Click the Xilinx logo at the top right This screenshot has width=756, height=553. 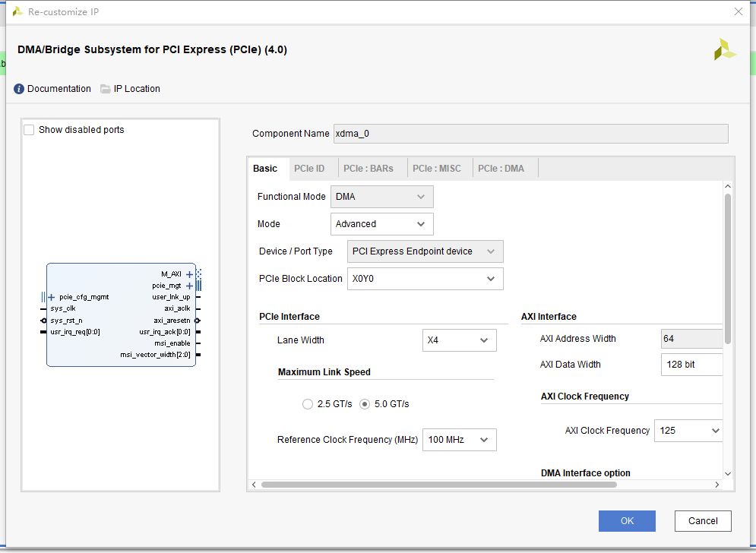point(725,49)
